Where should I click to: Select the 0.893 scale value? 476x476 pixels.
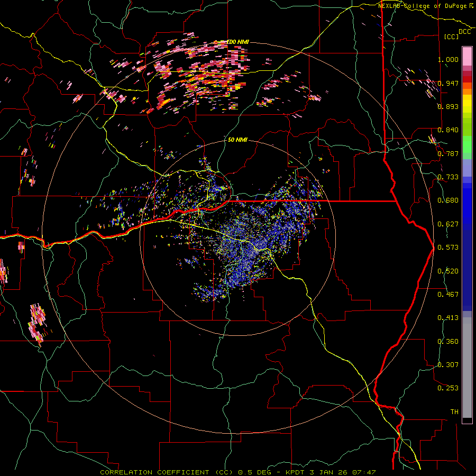[448, 106]
